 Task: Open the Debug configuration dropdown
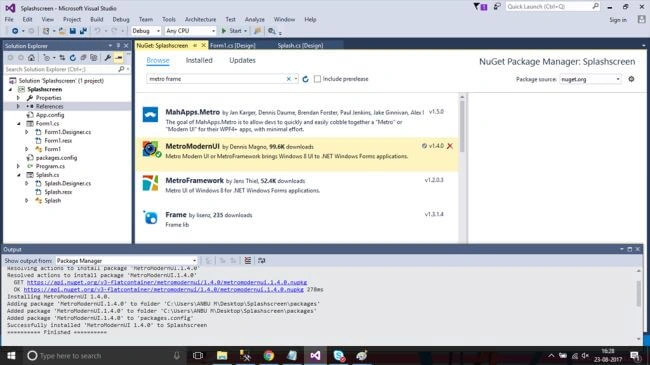click(146, 31)
